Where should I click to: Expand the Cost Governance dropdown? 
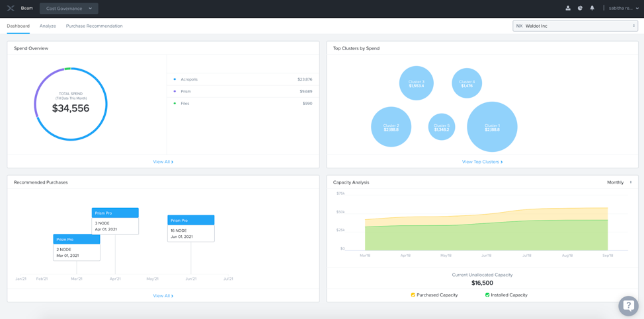[69, 9]
